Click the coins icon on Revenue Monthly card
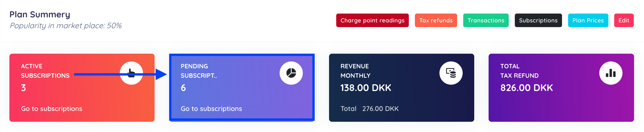This screenshot has width=644, height=132. pyautogui.click(x=451, y=73)
